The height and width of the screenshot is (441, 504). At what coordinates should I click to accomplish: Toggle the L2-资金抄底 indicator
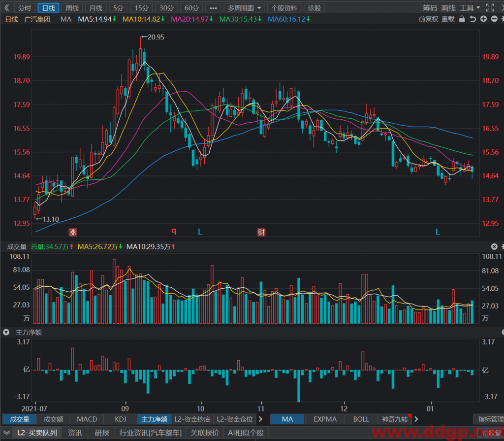tap(192, 419)
